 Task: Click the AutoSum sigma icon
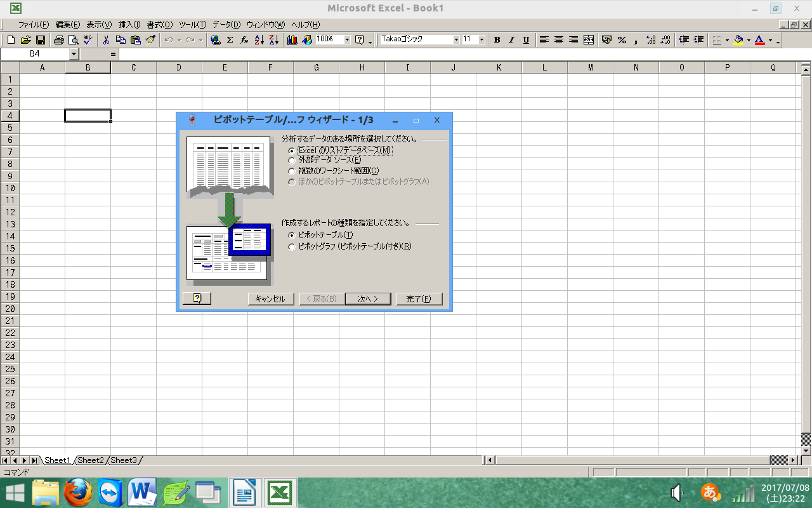230,40
